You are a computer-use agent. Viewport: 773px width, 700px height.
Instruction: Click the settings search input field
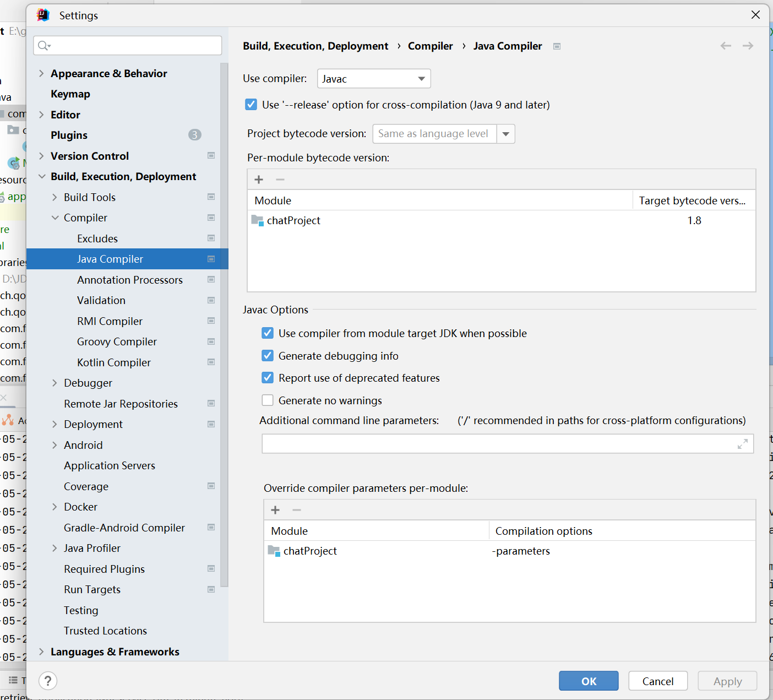point(128,46)
